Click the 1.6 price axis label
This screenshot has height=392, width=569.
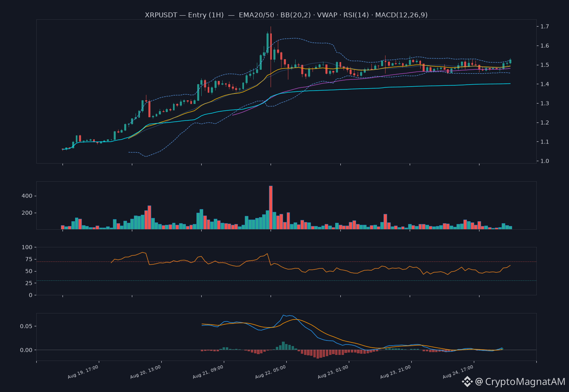(x=544, y=46)
